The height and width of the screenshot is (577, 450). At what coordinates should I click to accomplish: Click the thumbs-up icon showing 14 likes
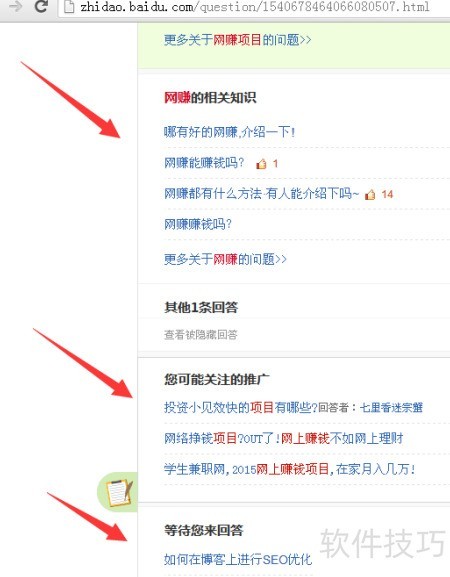point(370,194)
